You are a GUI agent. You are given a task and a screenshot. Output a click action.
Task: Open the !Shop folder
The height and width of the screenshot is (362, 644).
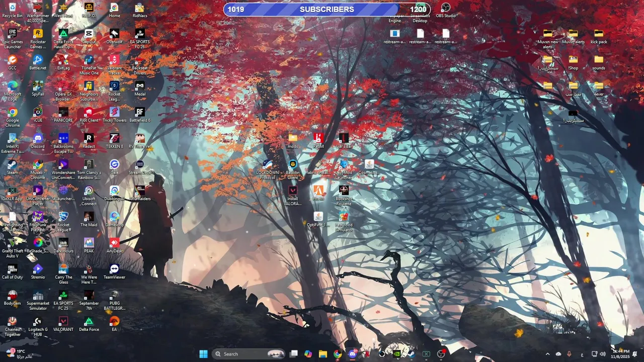(x=573, y=62)
